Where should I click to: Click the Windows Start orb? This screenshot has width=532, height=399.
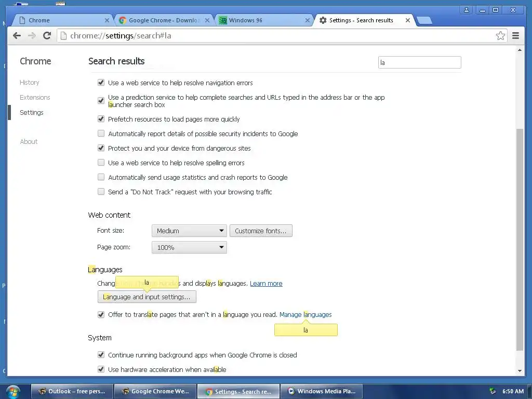pyautogui.click(x=12, y=392)
